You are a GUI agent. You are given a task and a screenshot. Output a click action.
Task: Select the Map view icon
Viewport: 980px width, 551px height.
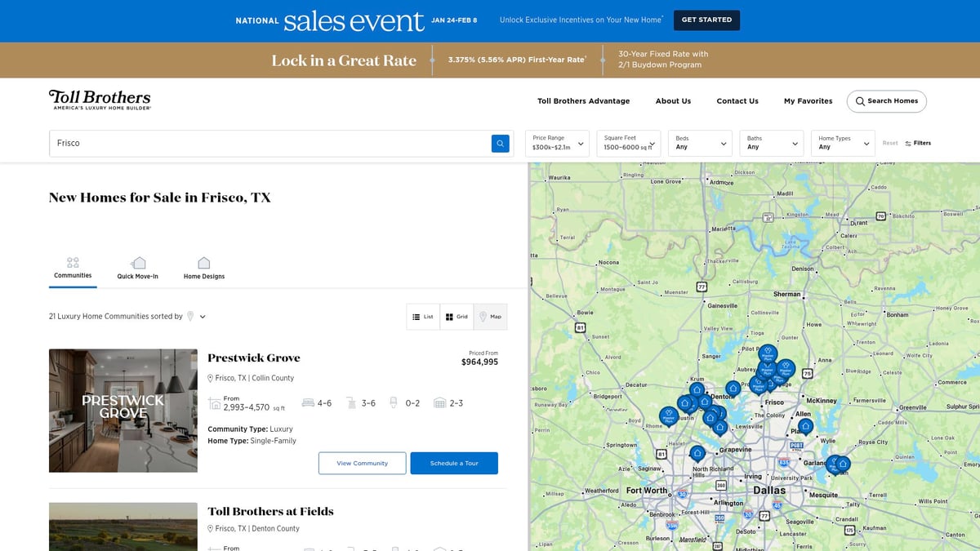(491, 317)
